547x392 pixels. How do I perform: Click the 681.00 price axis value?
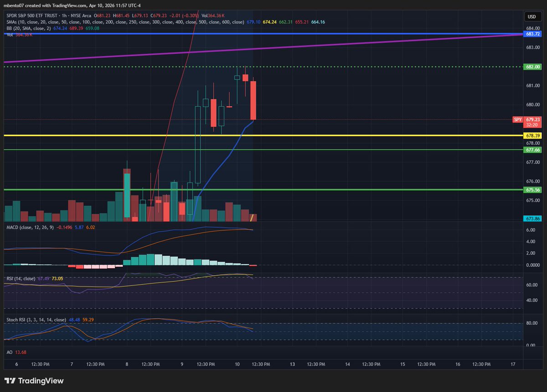click(533, 86)
